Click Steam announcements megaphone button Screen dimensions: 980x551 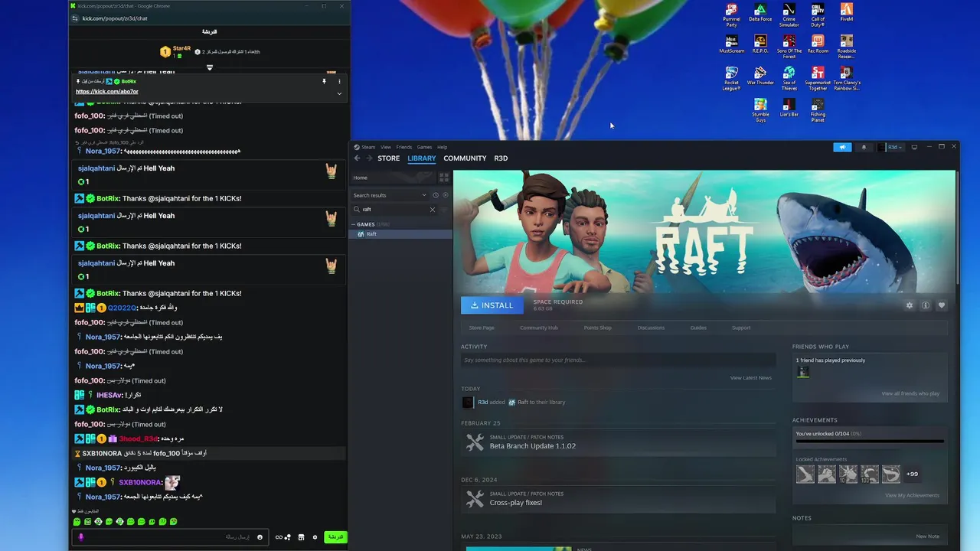(842, 147)
